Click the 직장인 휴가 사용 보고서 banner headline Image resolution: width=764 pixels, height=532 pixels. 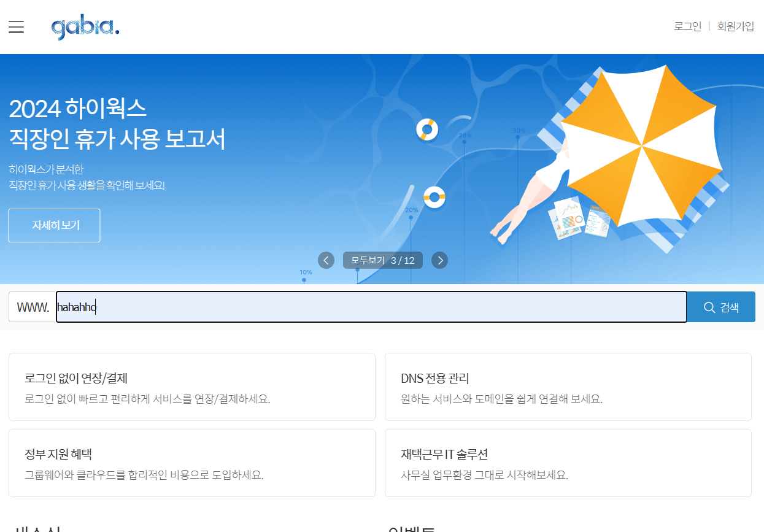pos(117,139)
